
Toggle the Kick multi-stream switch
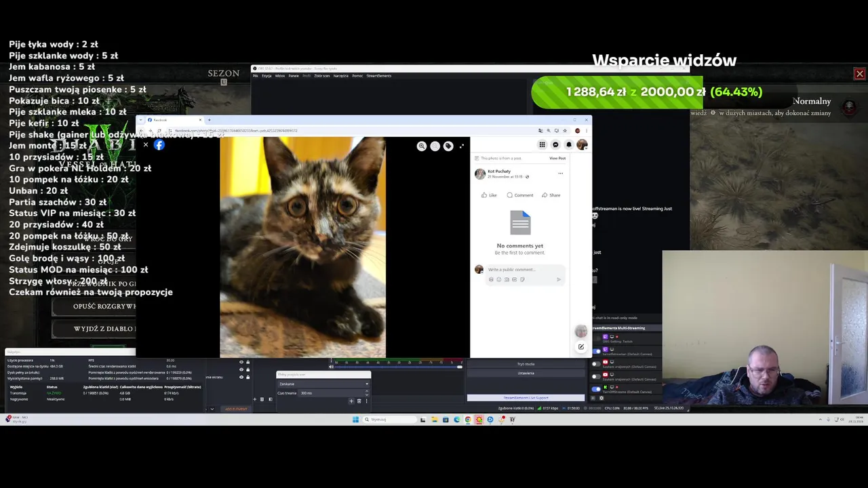pyautogui.click(x=596, y=389)
